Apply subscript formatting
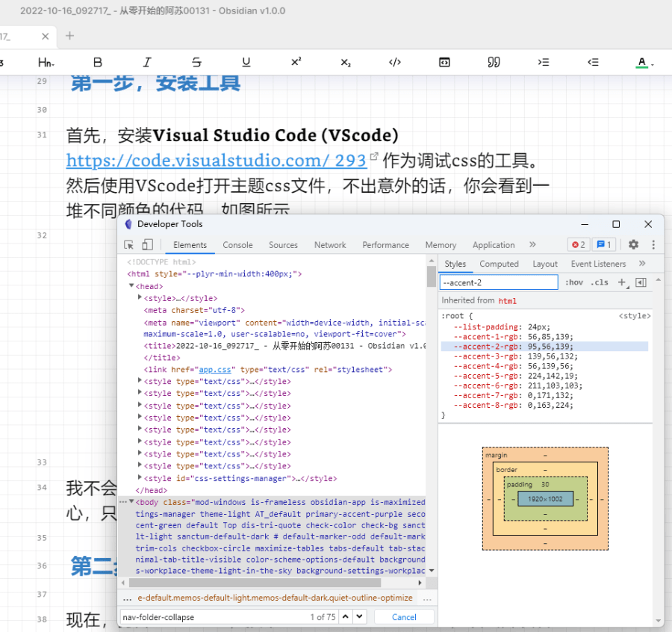Viewport: 672px width, 632px height. (x=346, y=63)
